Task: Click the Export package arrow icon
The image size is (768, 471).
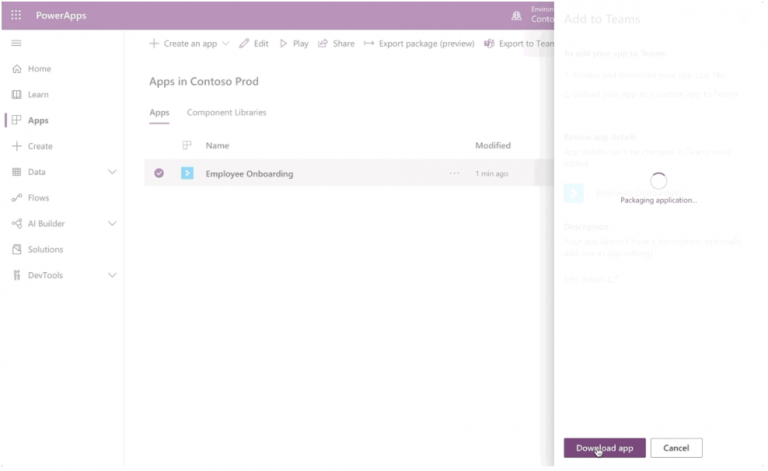Action: (369, 44)
